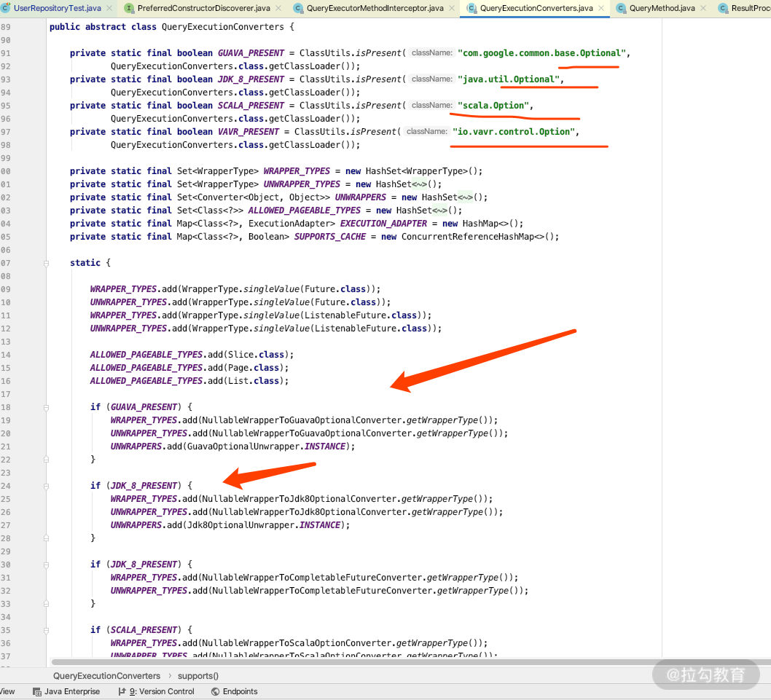Open the 9: Version Control tool window
Image resolution: width=771 pixels, height=700 pixels.
(157, 692)
